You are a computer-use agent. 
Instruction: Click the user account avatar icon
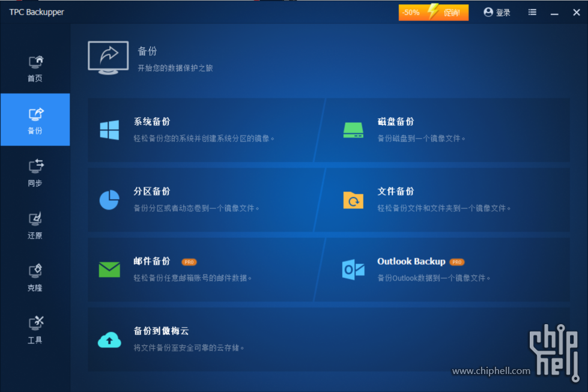click(488, 13)
